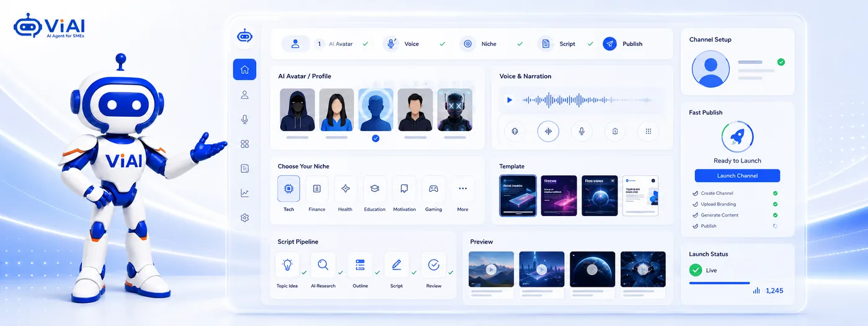Play the starfield preview video
This screenshot has height=326, width=868.
click(x=643, y=269)
